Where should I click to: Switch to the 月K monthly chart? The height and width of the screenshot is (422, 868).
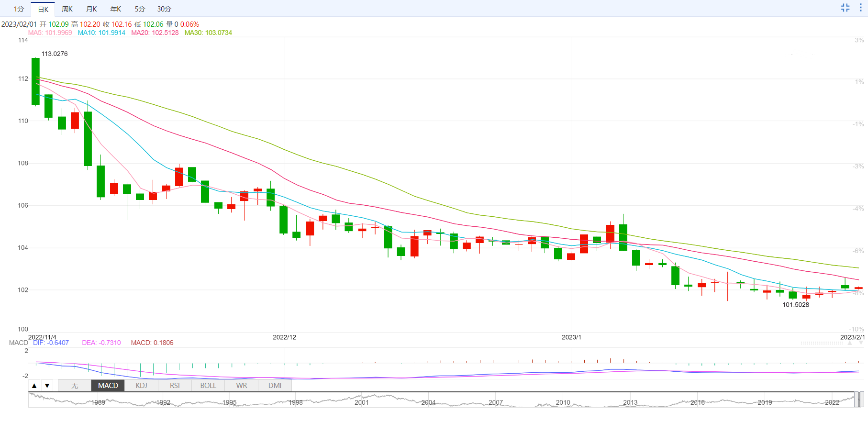click(x=91, y=9)
